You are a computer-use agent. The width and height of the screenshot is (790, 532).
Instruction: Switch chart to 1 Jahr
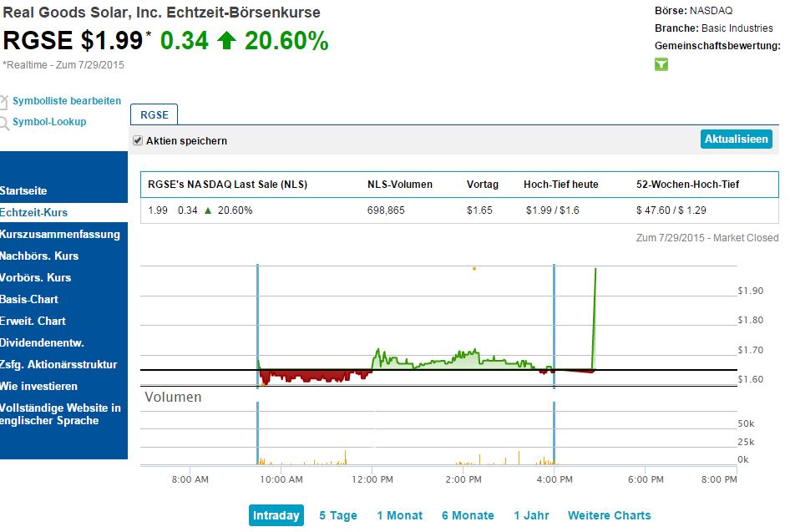531,515
